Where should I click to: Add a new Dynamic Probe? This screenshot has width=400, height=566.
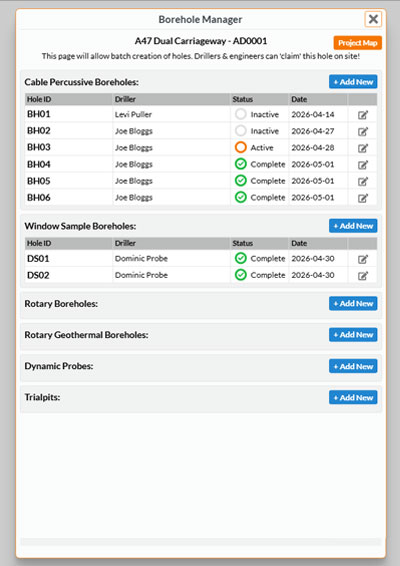[353, 366]
